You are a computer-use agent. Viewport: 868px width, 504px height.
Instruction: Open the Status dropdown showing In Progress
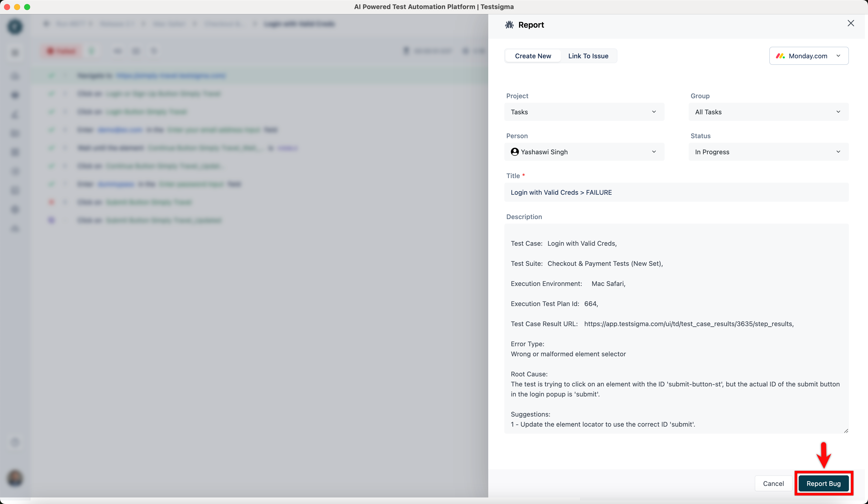coord(768,152)
